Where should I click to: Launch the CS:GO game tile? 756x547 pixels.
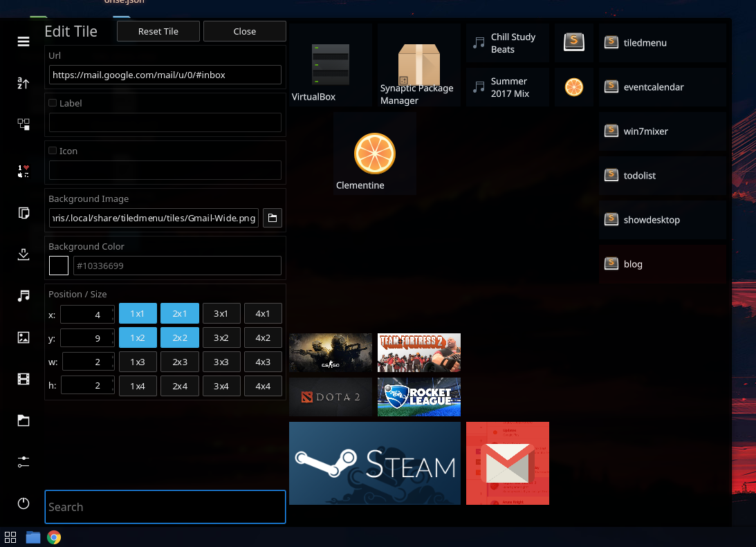(x=330, y=353)
